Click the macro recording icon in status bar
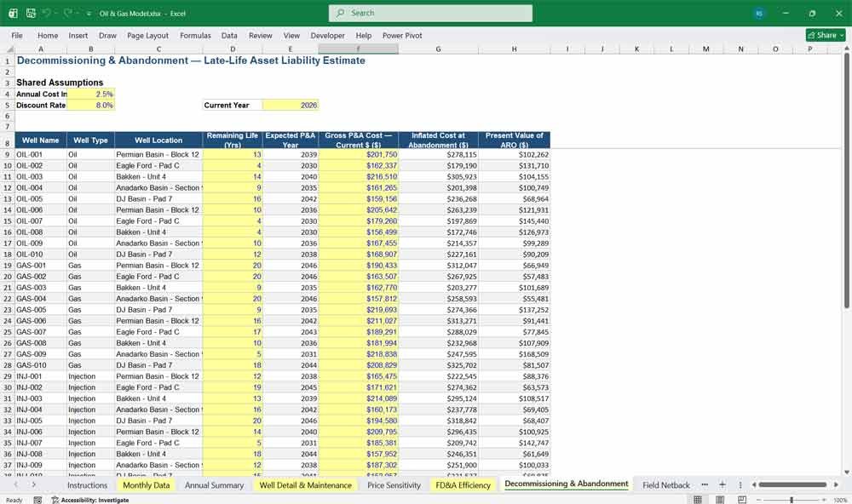Viewport: 852px width, 504px height. pyautogui.click(x=37, y=500)
